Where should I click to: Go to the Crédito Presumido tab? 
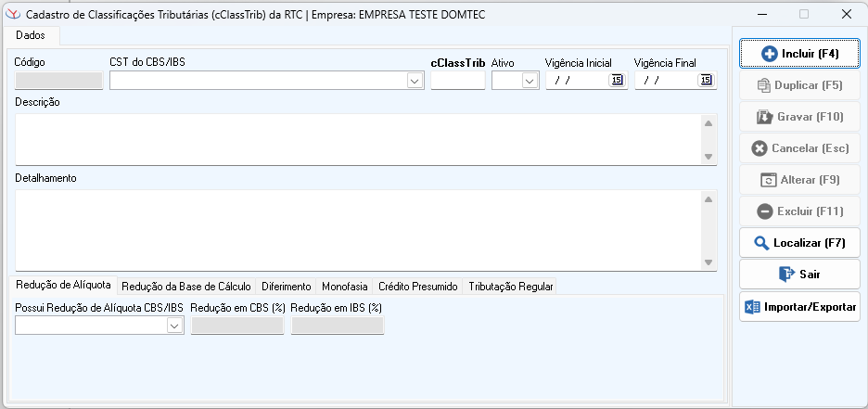coord(417,287)
